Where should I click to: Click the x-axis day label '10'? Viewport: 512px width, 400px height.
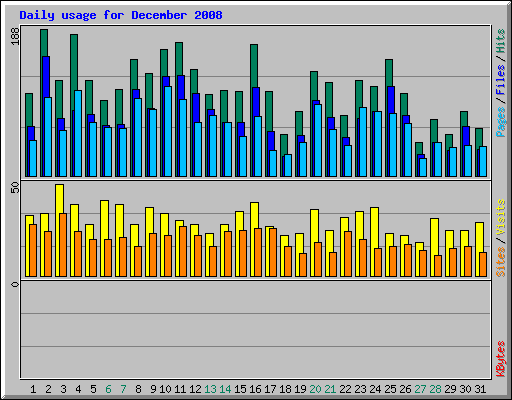165,389
